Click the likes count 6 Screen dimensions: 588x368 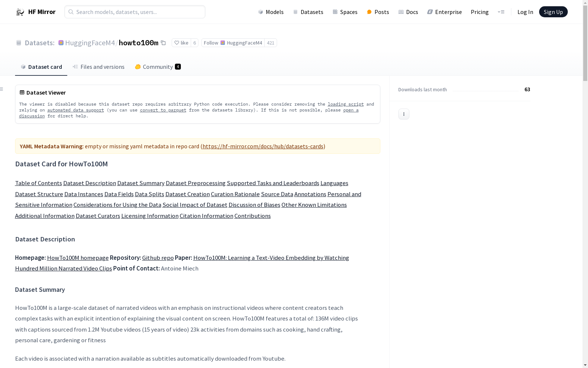(195, 43)
